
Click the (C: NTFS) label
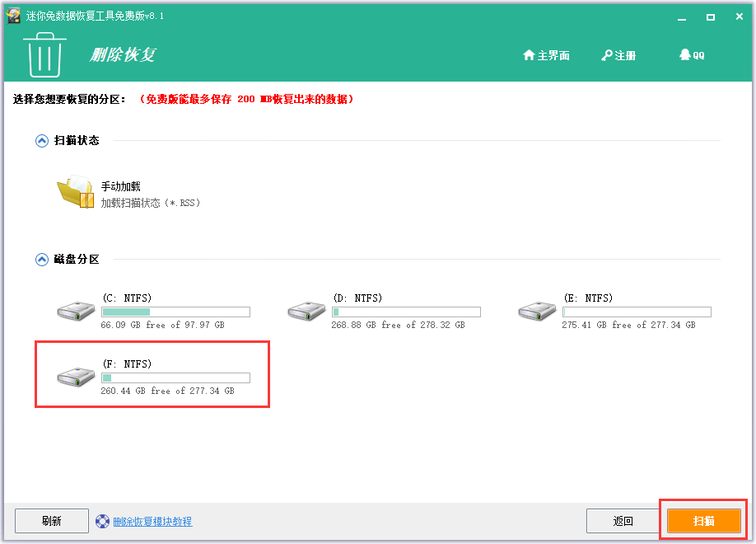coord(128,298)
